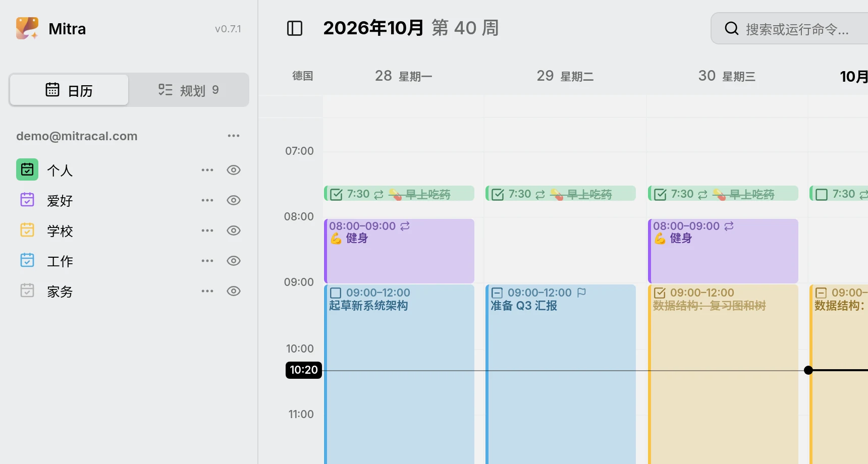Click the 10:20 current time marker

tap(304, 370)
